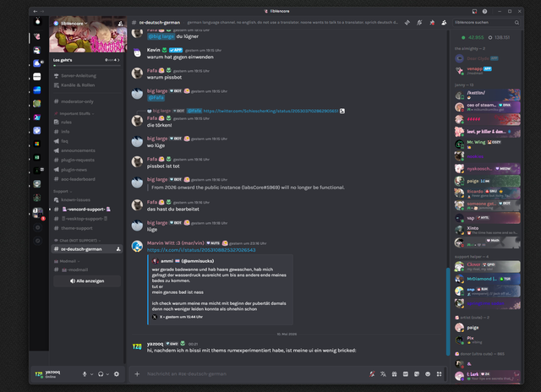Click the translate icon in chat bar
This screenshot has height=392, width=541.
tap(383, 374)
